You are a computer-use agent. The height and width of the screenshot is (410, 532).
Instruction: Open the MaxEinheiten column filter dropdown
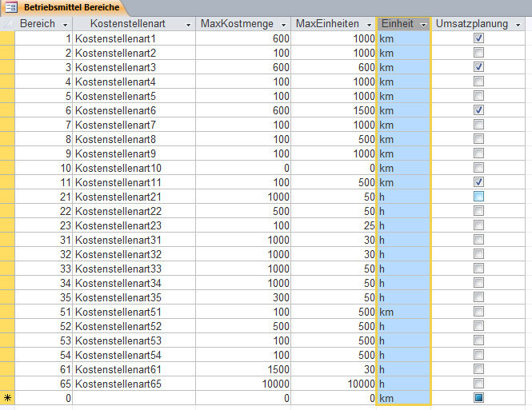pos(369,25)
